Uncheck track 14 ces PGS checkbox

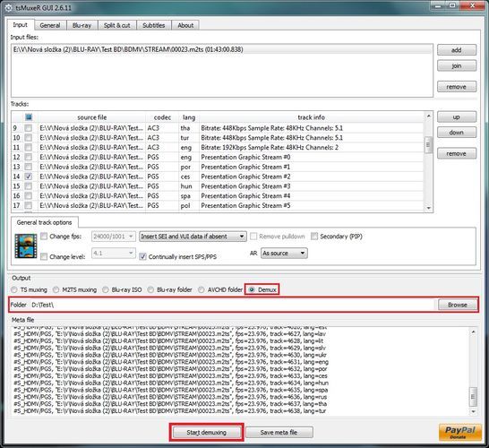coord(29,177)
